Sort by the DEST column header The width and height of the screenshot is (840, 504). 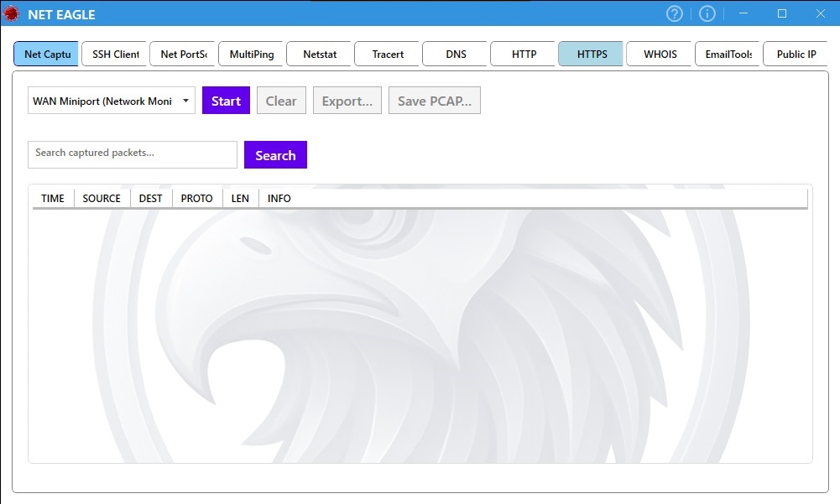(x=151, y=198)
